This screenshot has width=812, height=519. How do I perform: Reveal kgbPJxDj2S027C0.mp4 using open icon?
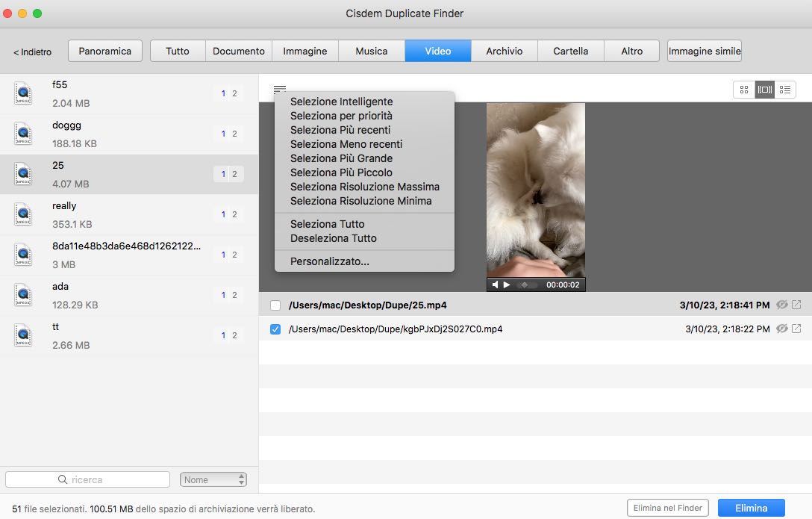click(796, 329)
